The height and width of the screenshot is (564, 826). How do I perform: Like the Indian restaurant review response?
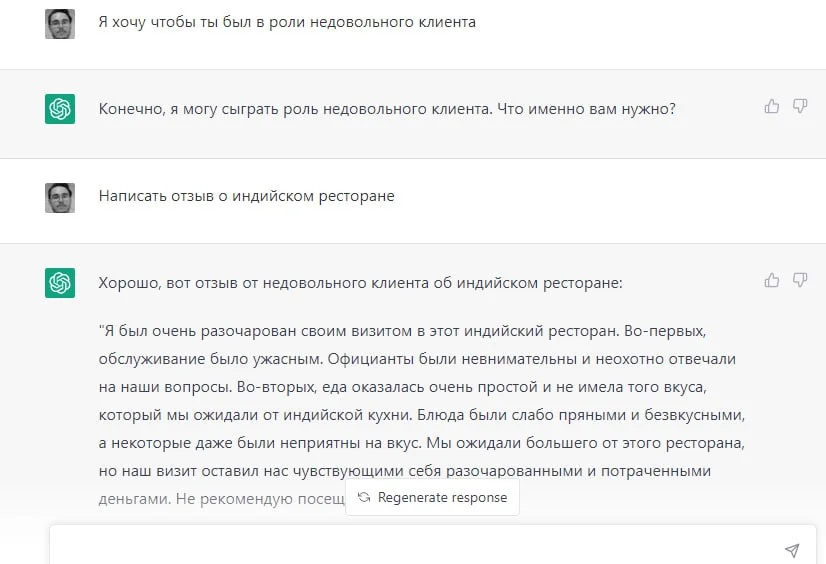[771, 281]
